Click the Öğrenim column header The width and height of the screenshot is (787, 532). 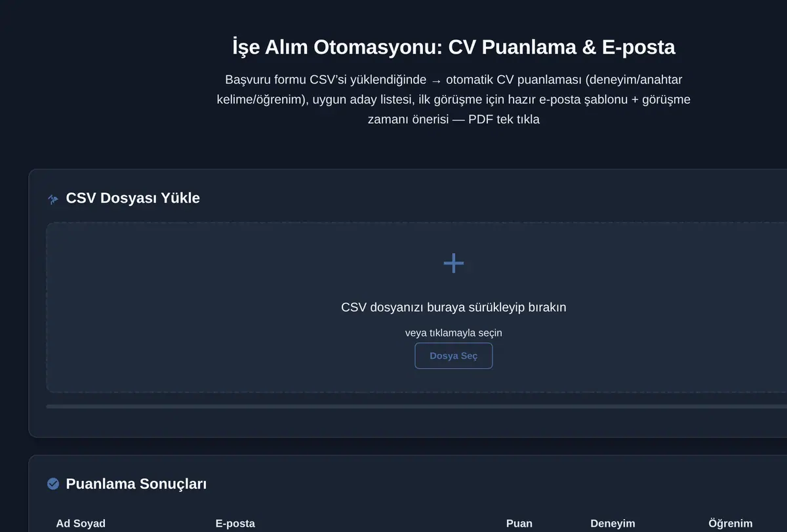coord(731,523)
